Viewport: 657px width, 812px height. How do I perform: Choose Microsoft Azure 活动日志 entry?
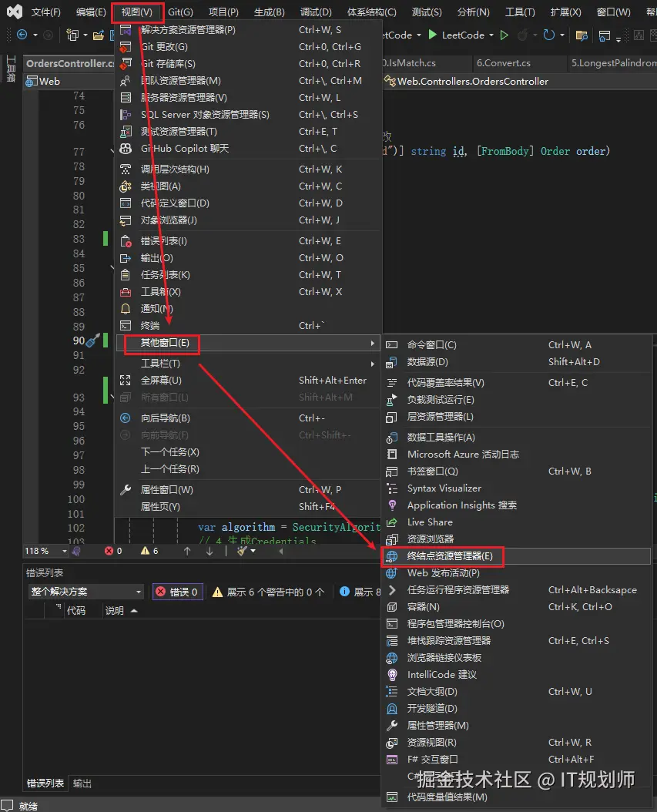coord(517,455)
